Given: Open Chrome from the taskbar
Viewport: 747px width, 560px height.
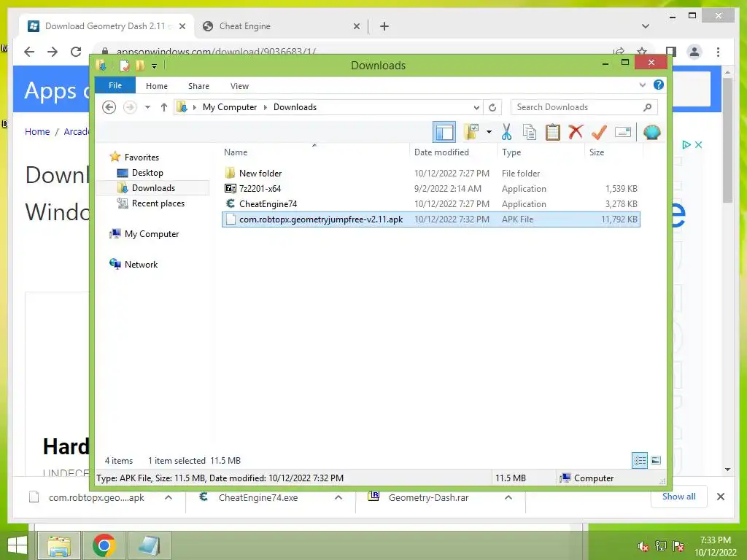Looking at the screenshot, I should (104, 545).
